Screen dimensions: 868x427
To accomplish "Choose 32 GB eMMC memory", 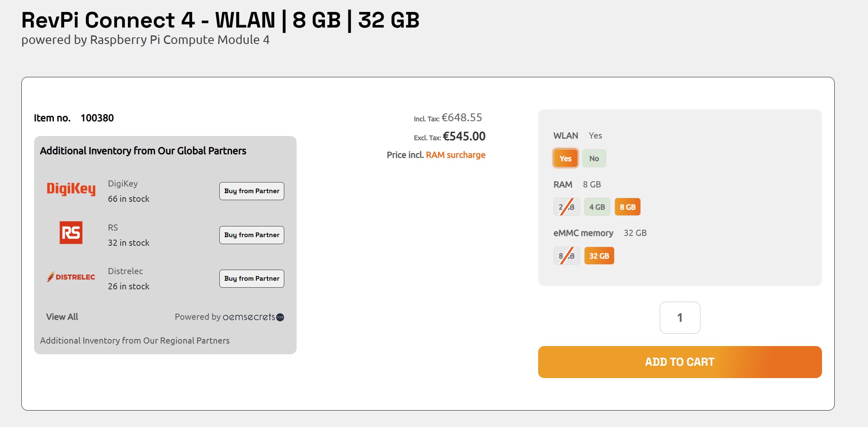I will pyautogui.click(x=599, y=255).
